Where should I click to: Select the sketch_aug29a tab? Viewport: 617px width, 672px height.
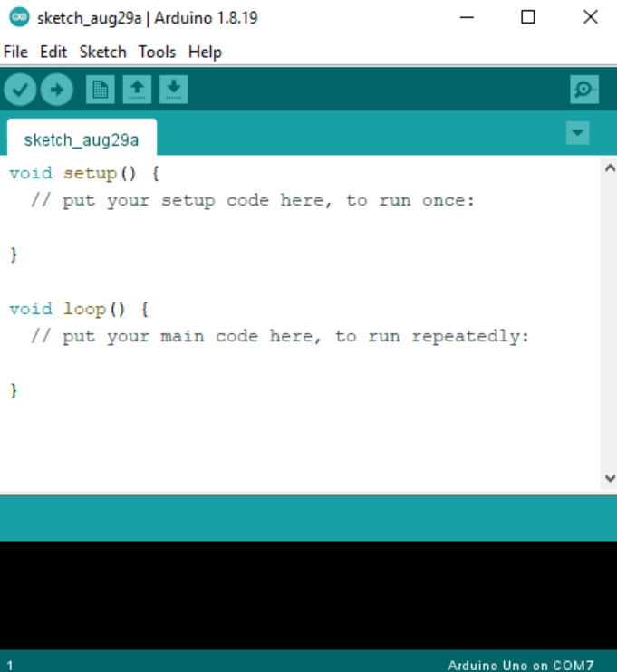click(82, 139)
